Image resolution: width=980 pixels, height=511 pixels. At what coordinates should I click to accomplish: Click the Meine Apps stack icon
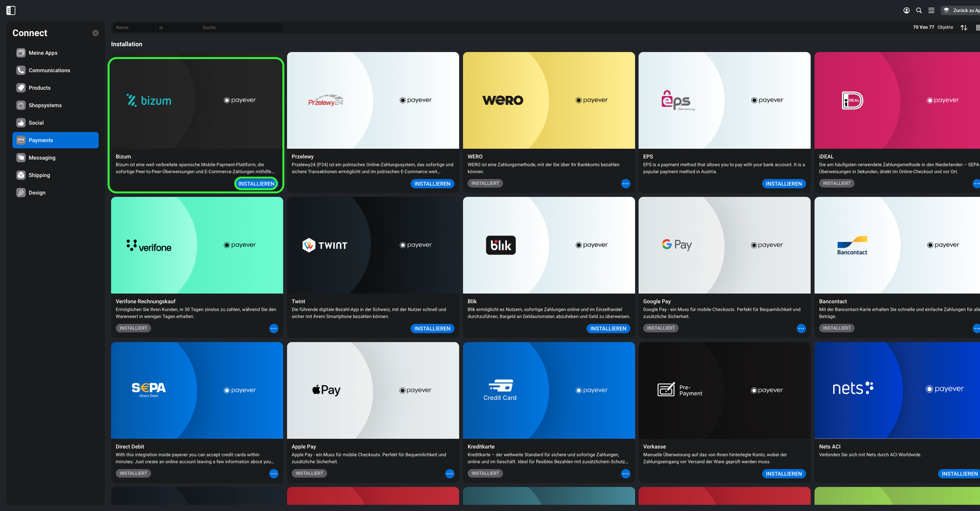coord(21,53)
